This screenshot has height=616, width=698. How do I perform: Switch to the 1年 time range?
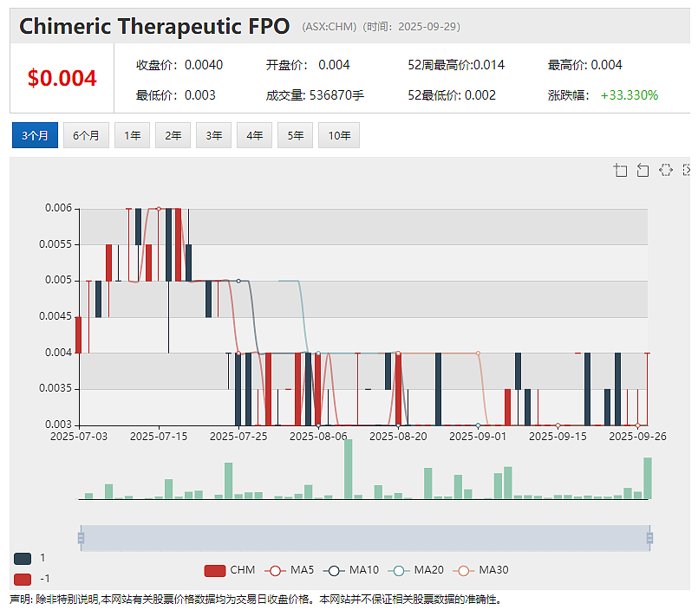coord(132,135)
